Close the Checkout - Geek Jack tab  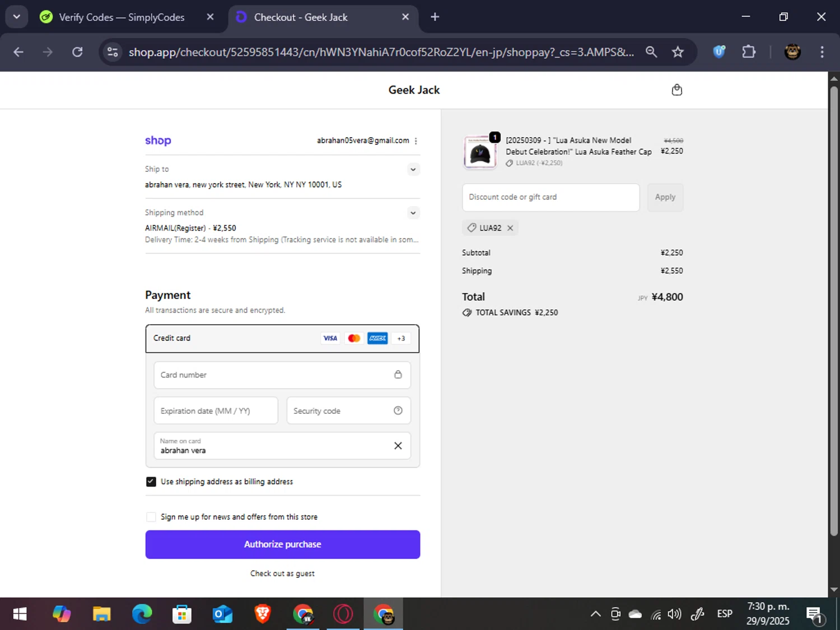click(405, 17)
